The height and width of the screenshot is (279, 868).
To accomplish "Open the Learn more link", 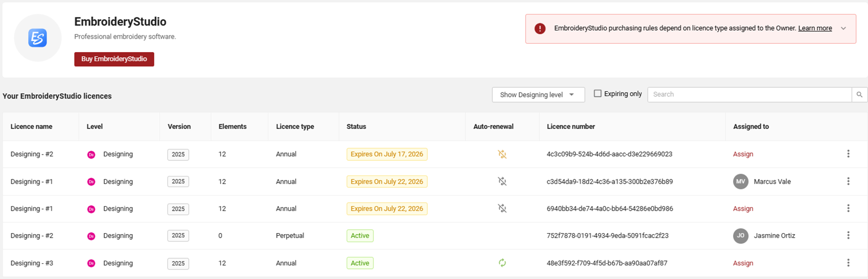I will 815,29.
